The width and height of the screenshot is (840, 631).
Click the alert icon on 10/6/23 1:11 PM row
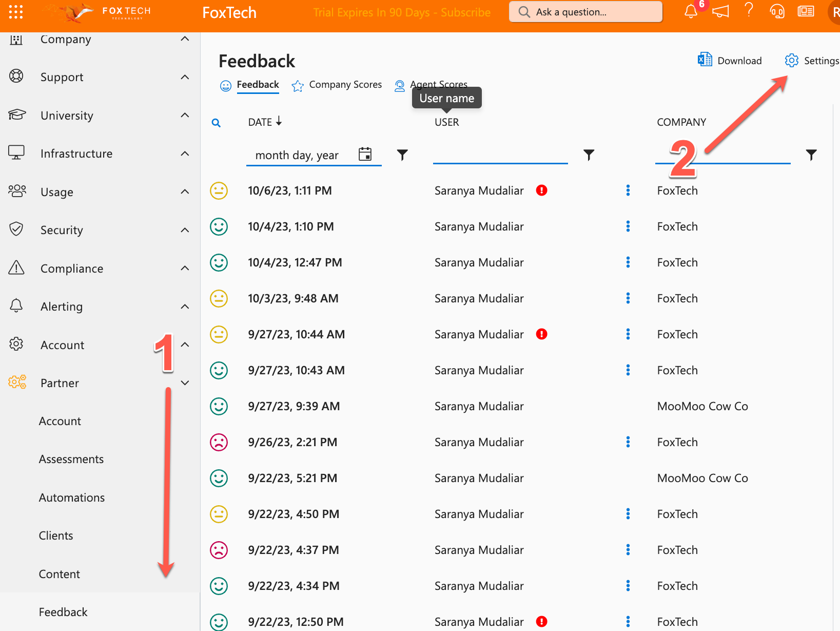tap(541, 190)
